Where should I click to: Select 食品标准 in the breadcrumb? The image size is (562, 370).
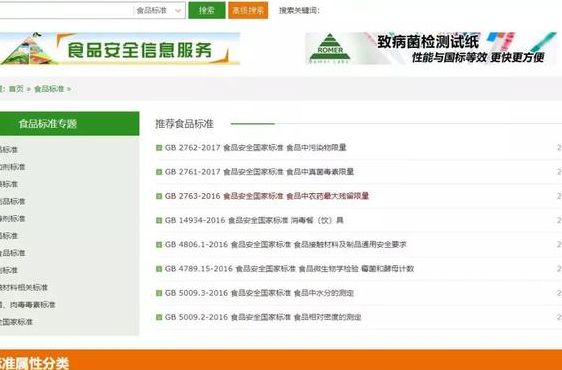(49, 89)
